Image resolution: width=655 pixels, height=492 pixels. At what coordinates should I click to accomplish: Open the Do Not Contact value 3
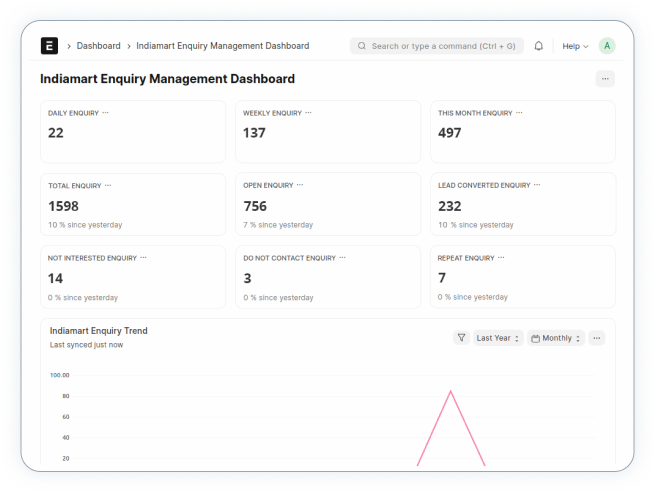pos(247,278)
